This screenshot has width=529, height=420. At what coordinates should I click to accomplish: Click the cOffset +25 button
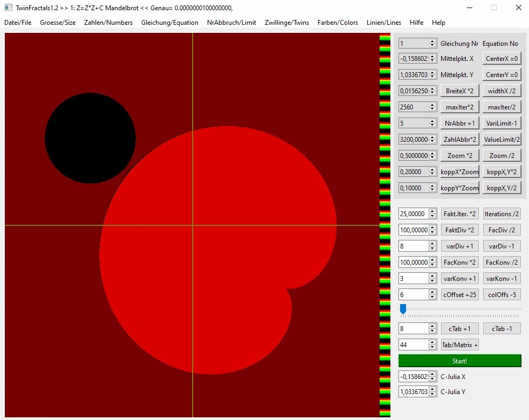[x=459, y=295]
